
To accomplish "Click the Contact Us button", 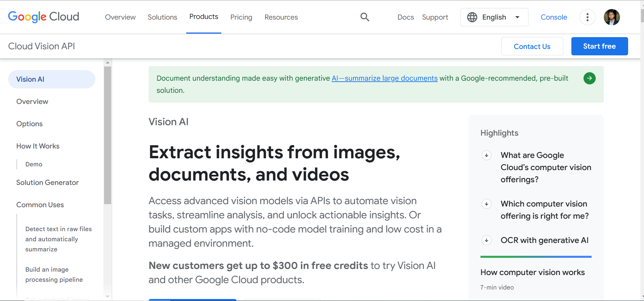I will [532, 46].
